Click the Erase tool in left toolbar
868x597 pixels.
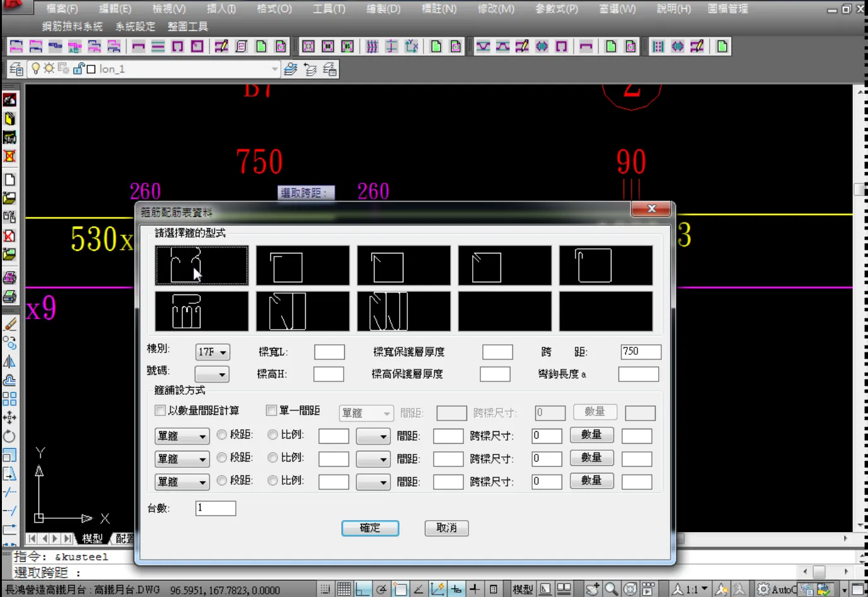pyautogui.click(x=10, y=325)
